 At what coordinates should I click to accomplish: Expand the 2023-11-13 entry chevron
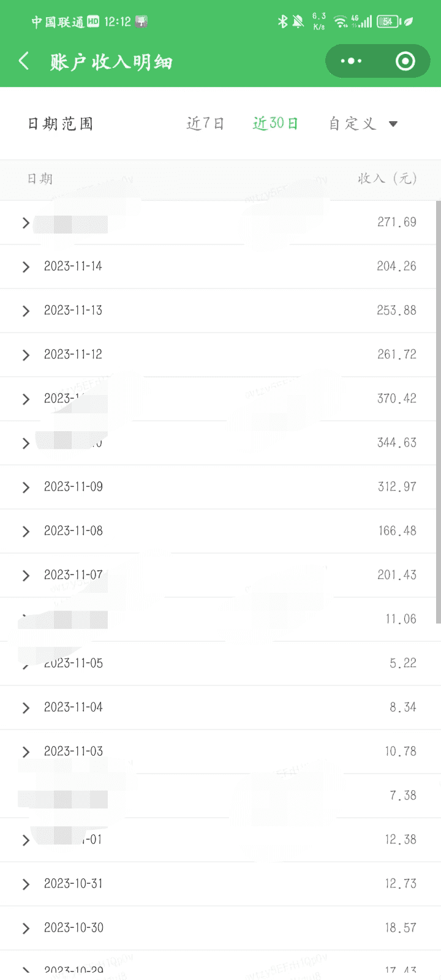click(26, 311)
